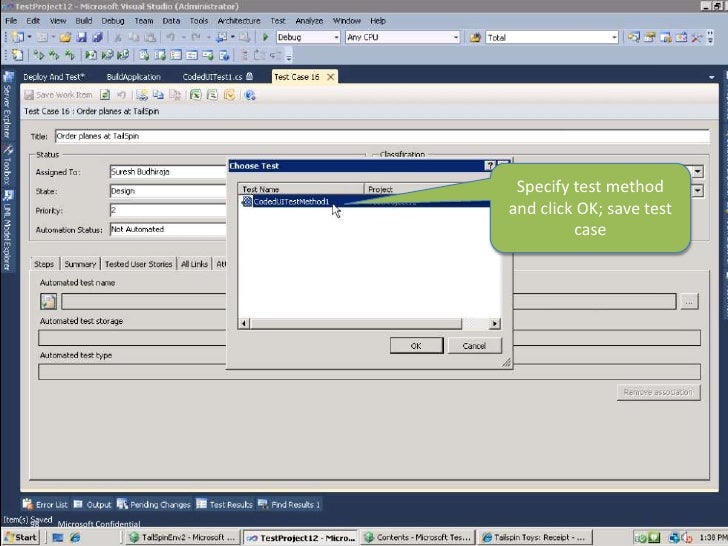
Task: Click the Refresh work item icon
Action: pos(105,95)
